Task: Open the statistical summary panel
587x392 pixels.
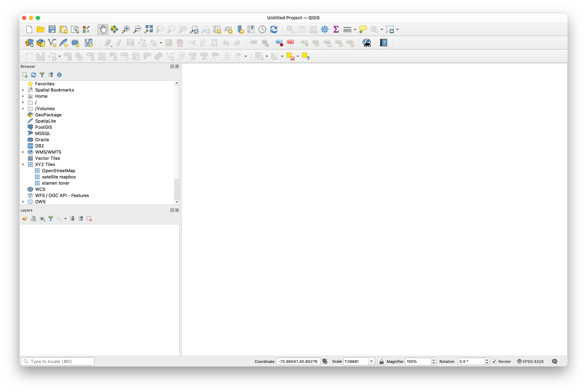Action: [x=336, y=29]
